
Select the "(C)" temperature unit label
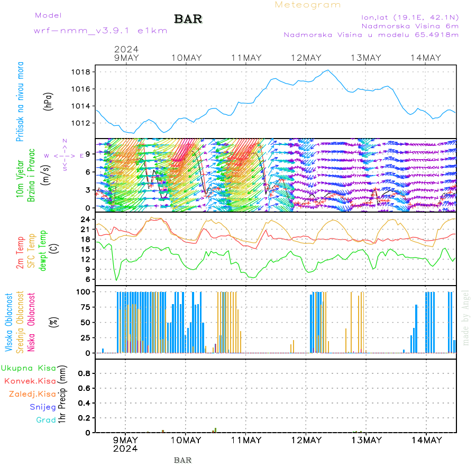tap(54, 249)
